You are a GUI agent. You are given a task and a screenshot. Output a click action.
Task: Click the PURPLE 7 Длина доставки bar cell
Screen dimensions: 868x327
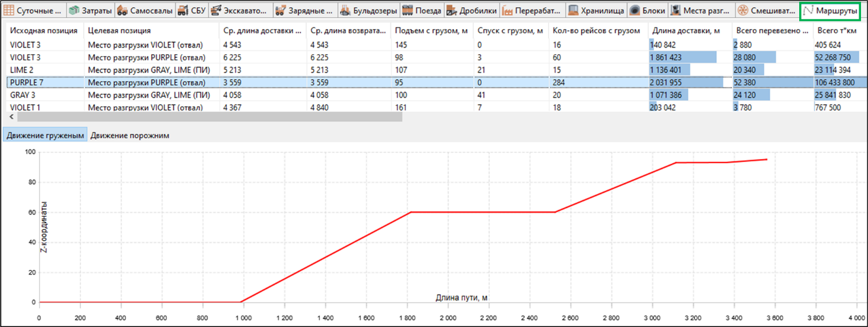point(690,82)
